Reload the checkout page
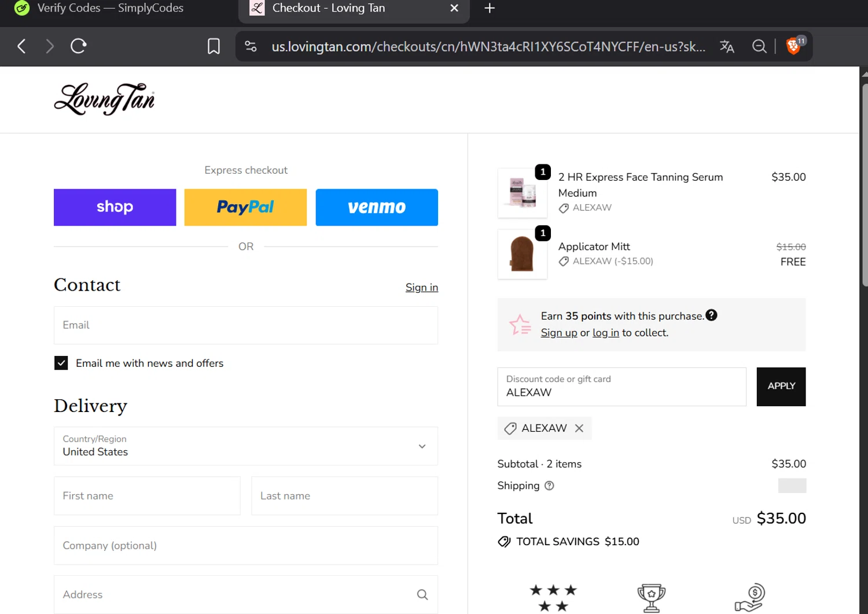 tap(78, 46)
